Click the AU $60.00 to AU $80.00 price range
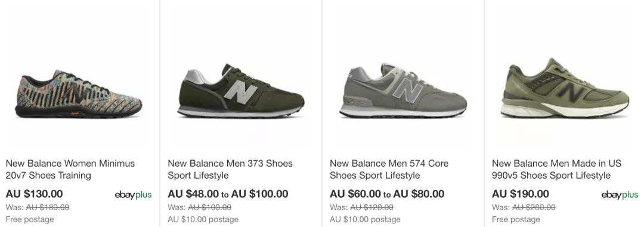 (387, 194)
